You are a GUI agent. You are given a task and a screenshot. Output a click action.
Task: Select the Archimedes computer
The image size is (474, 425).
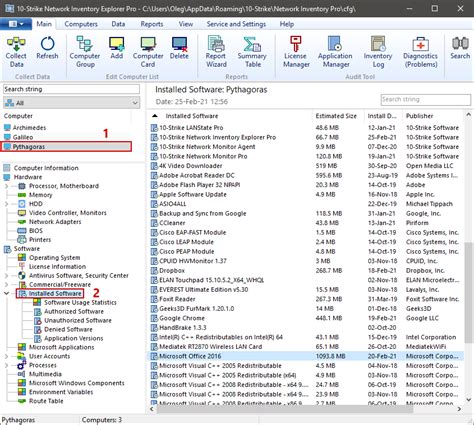[x=29, y=128]
